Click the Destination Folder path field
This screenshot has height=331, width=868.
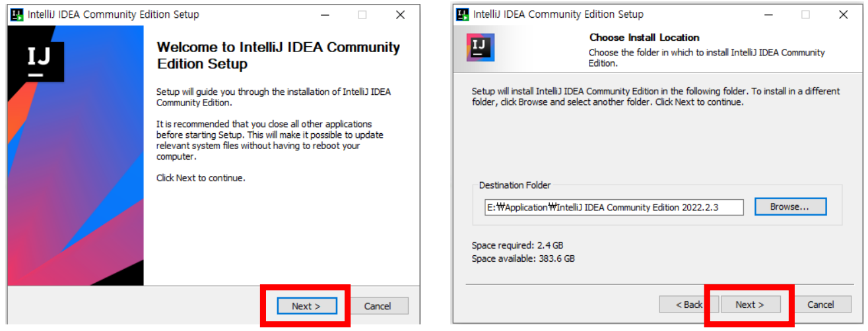click(x=615, y=207)
